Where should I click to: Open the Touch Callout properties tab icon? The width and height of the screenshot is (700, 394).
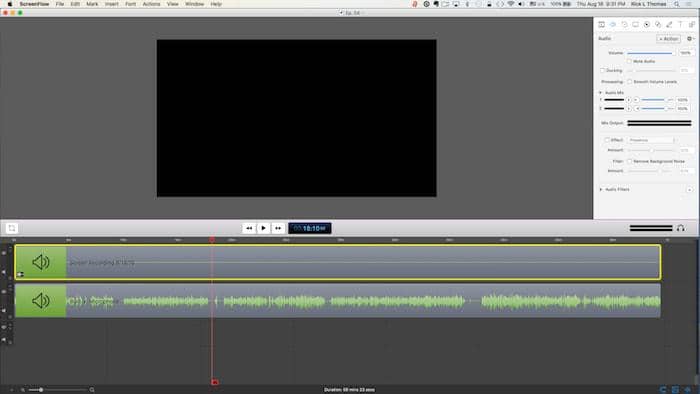click(x=658, y=25)
